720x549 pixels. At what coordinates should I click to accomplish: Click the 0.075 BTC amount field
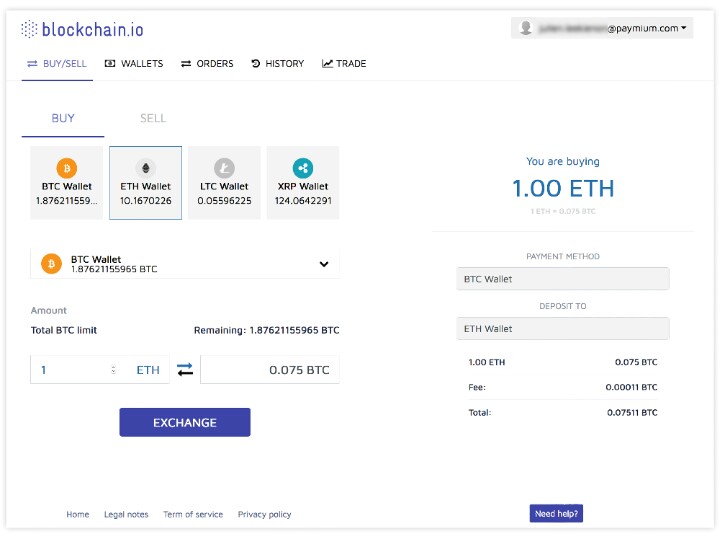click(x=270, y=370)
